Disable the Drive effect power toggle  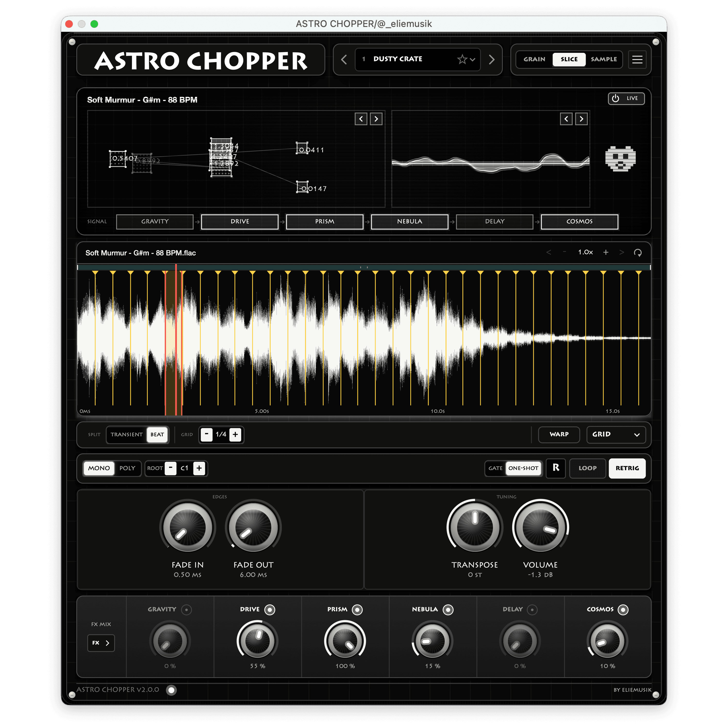(270, 610)
